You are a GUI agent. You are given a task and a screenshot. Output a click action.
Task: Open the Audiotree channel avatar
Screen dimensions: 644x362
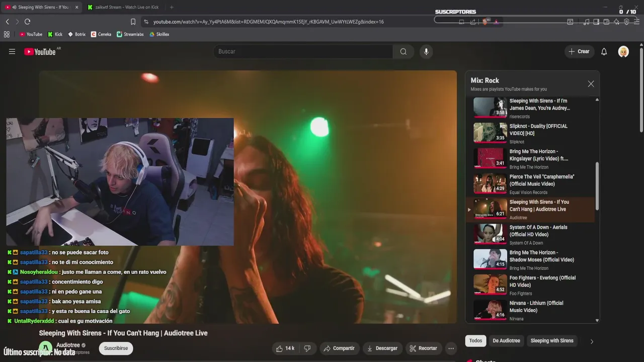(x=46, y=348)
